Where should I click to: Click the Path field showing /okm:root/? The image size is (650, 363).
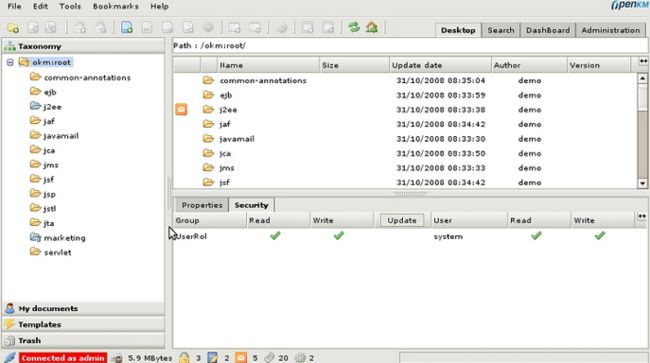pos(410,46)
